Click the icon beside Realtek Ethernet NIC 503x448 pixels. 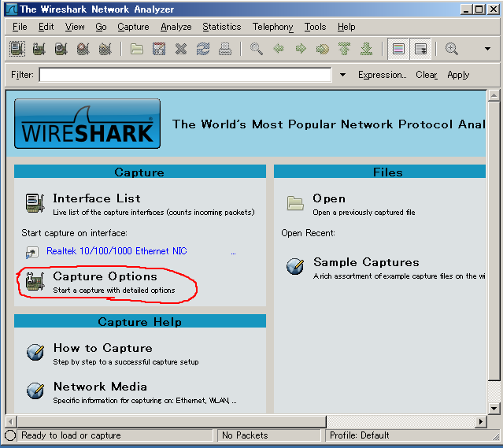pos(32,252)
